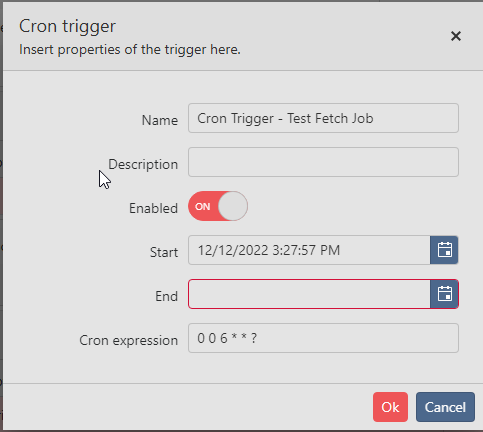Confirm the trigger with Ok

pos(390,407)
